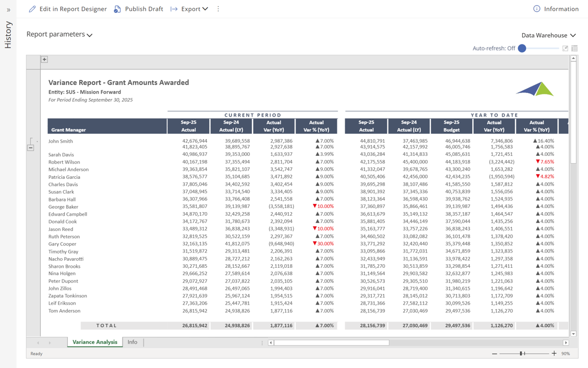Select the Robert Wilson row name
The image size is (588, 368).
[64, 162]
